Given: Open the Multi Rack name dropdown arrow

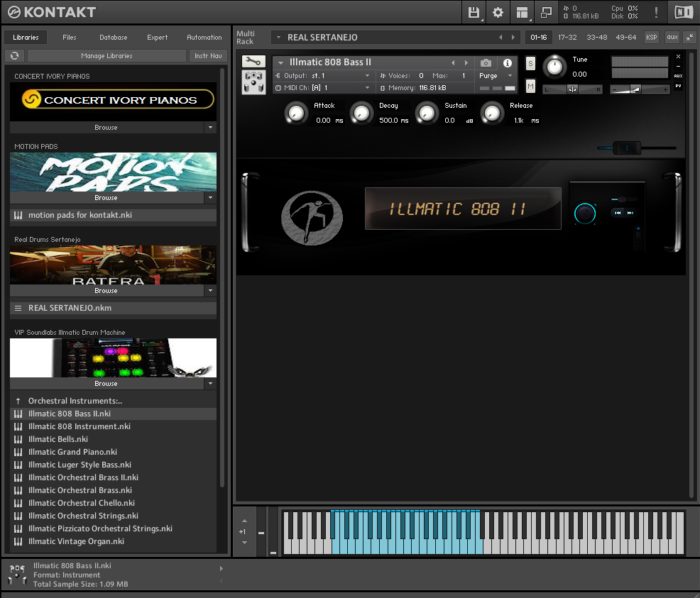Looking at the screenshot, I should click(x=278, y=38).
